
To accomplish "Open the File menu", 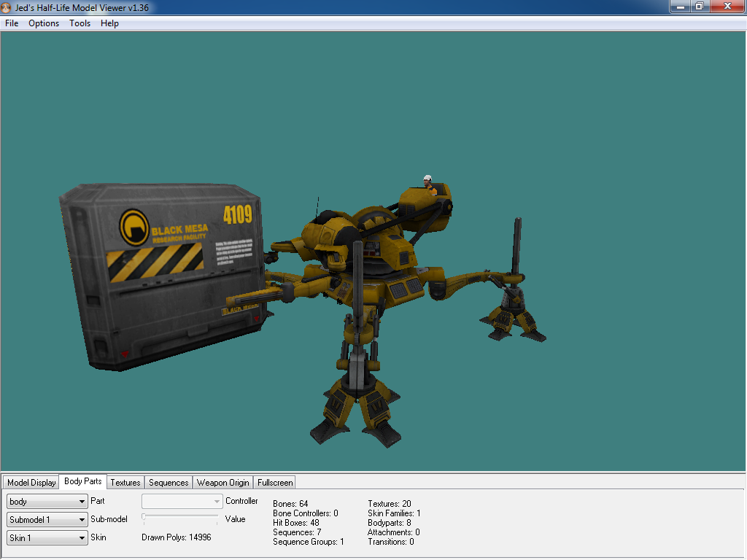I will pyautogui.click(x=12, y=23).
